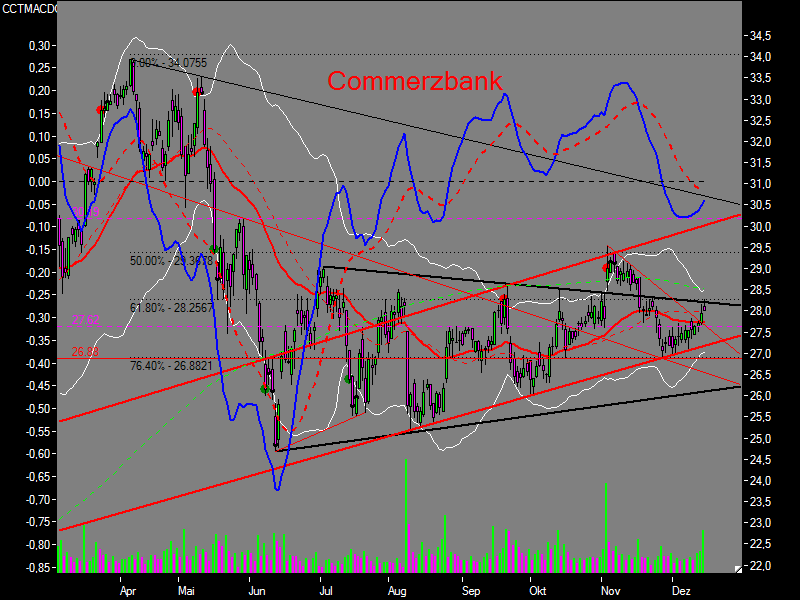Select the Jul month label
The width and height of the screenshot is (800, 600).
coord(326,591)
